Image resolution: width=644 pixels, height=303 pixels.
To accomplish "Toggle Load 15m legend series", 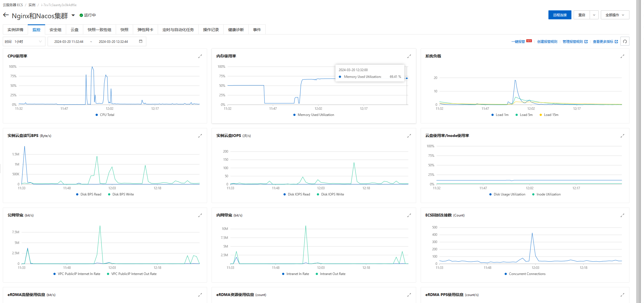I will (x=549, y=115).
